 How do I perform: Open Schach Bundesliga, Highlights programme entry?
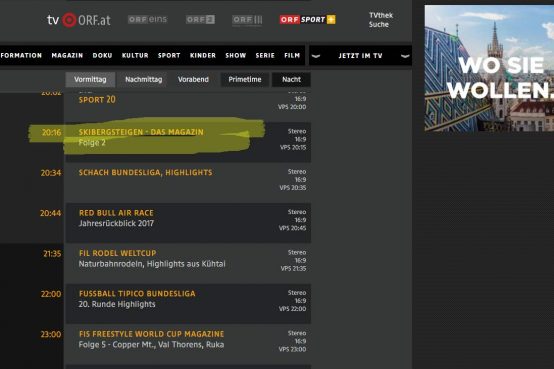coord(188,182)
